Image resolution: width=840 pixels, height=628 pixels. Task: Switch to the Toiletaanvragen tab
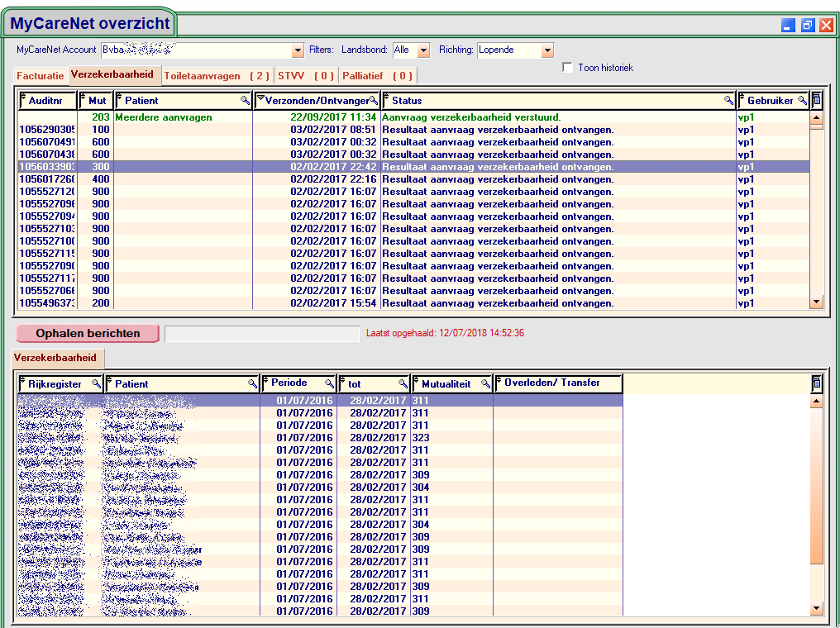(217, 76)
